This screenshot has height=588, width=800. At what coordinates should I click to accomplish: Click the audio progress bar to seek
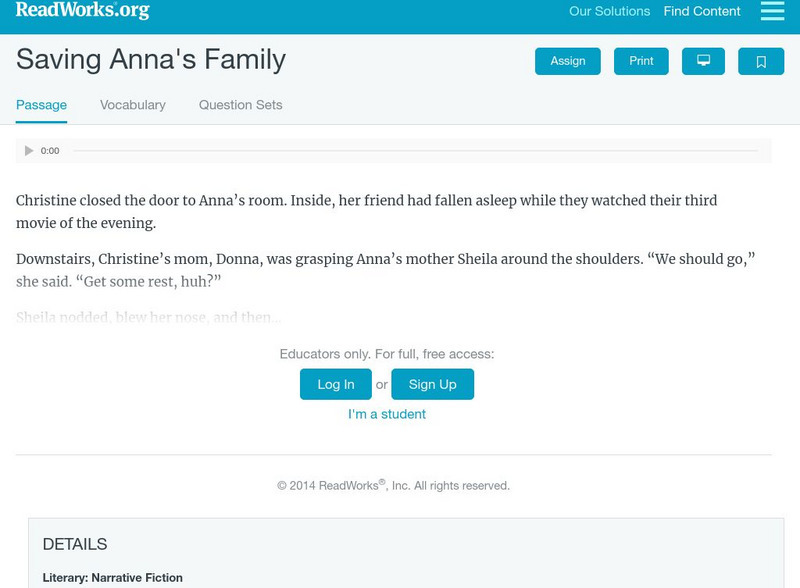click(x=400, y=150)
